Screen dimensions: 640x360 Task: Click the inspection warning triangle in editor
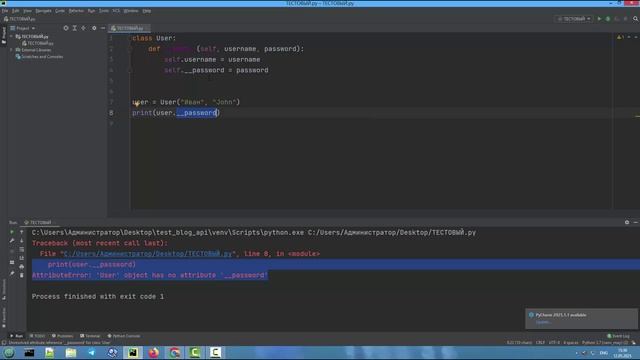(x=620, y=37)
